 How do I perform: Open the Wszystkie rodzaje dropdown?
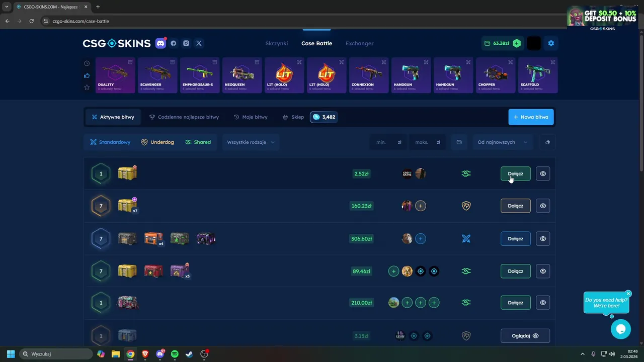(x=251, y=142)
